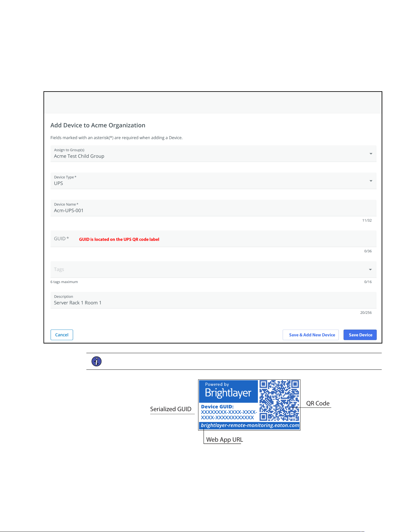
Task: Click the Save Device button
Action: tap(360, 335)
